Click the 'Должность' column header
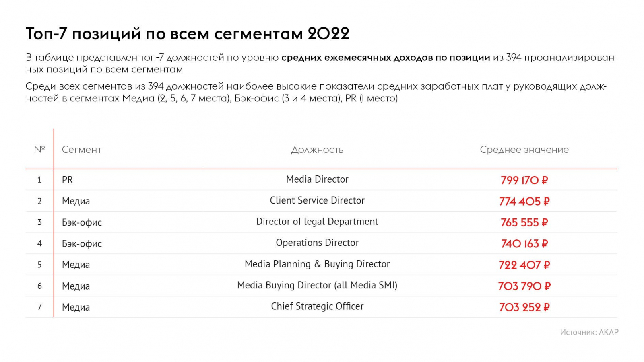This screenshot has height=362, width=644. (x=317, y=150)
